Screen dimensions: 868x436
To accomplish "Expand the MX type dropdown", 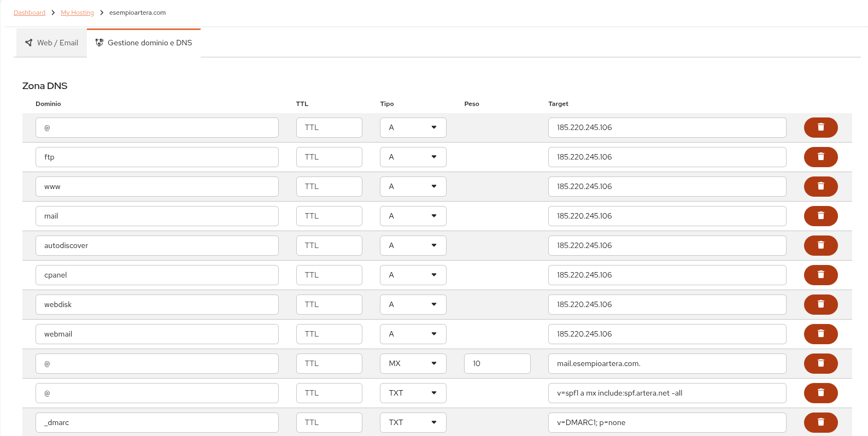I will pos(413,363).
